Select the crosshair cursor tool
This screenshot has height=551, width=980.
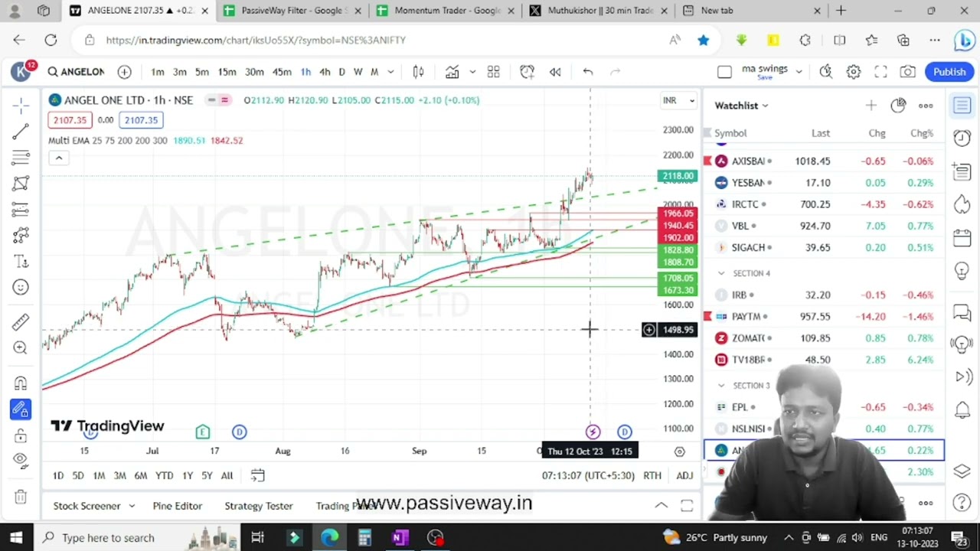coord(21,106)
